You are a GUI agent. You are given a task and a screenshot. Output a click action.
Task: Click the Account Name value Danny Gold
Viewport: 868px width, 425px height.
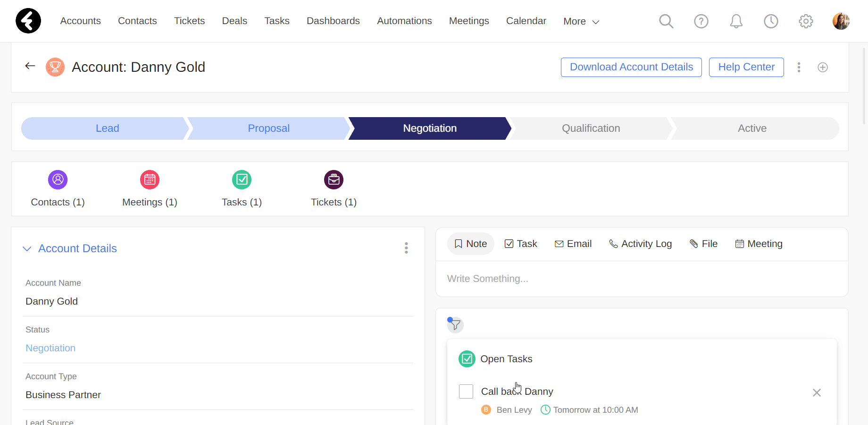coord(51,301)
